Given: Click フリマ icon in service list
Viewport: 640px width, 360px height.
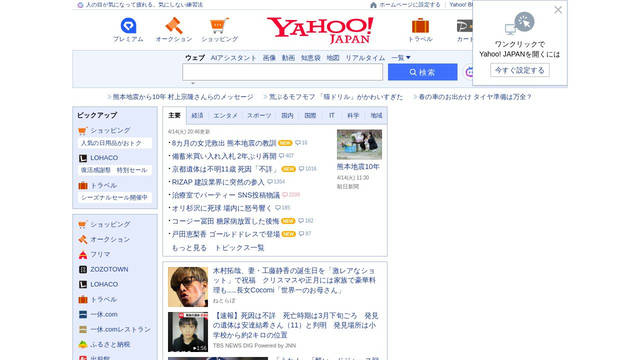Looking at the screenshot, I should click(x=83, y=255).
